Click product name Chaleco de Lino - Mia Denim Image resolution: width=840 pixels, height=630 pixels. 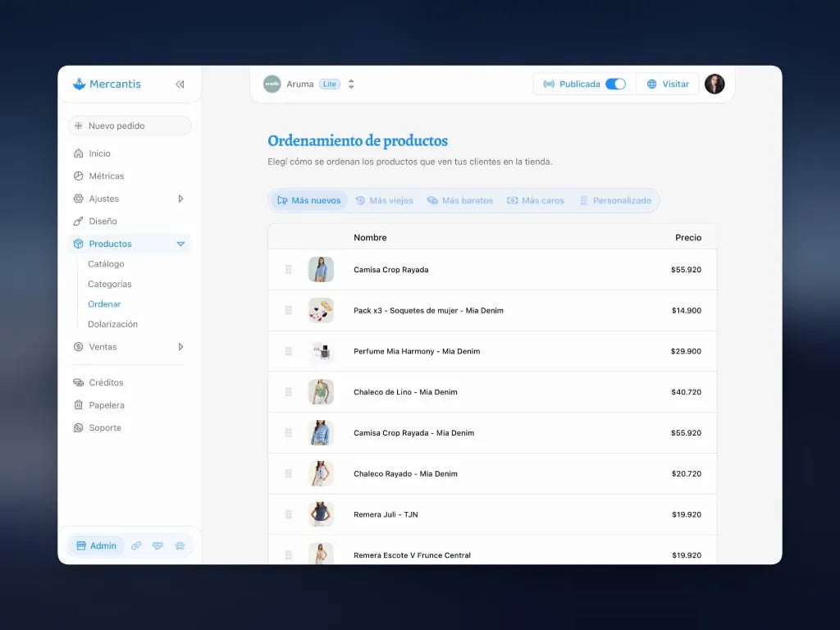pos(405,392)
